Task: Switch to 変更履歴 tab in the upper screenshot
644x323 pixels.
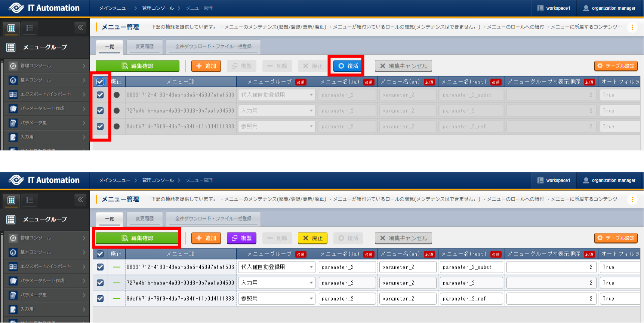Action: click(x=144, y=46)
